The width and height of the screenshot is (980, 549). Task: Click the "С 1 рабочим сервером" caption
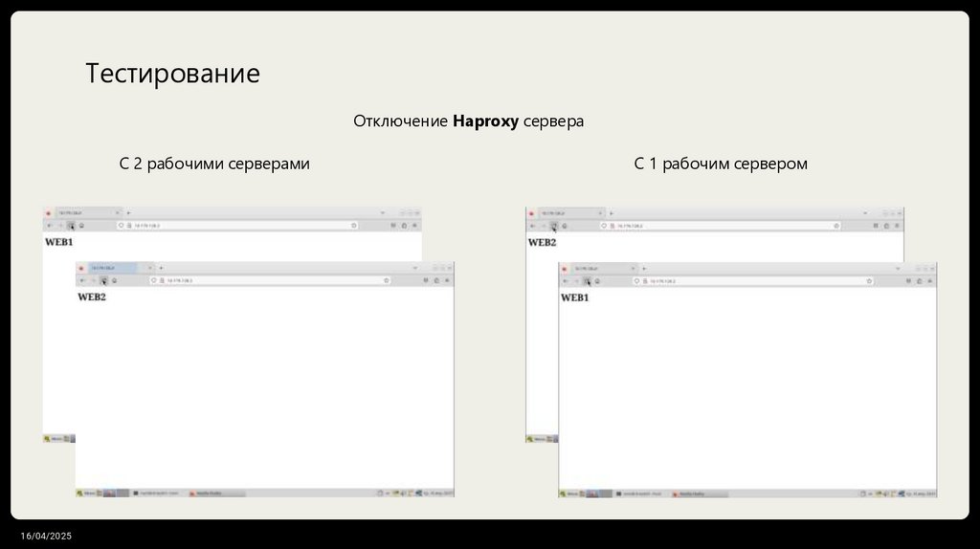coord(721,164)
